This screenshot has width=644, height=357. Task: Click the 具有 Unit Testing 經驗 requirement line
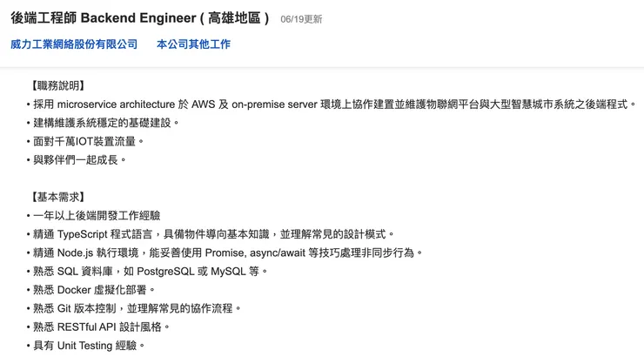(x=85, y=345)
